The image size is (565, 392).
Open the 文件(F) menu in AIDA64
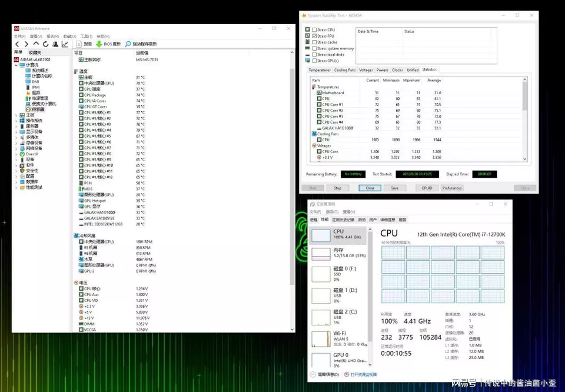pos(19,36)
